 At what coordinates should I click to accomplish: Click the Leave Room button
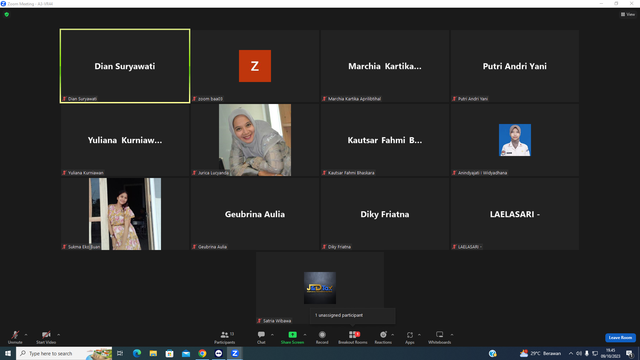tap(620, 338)
